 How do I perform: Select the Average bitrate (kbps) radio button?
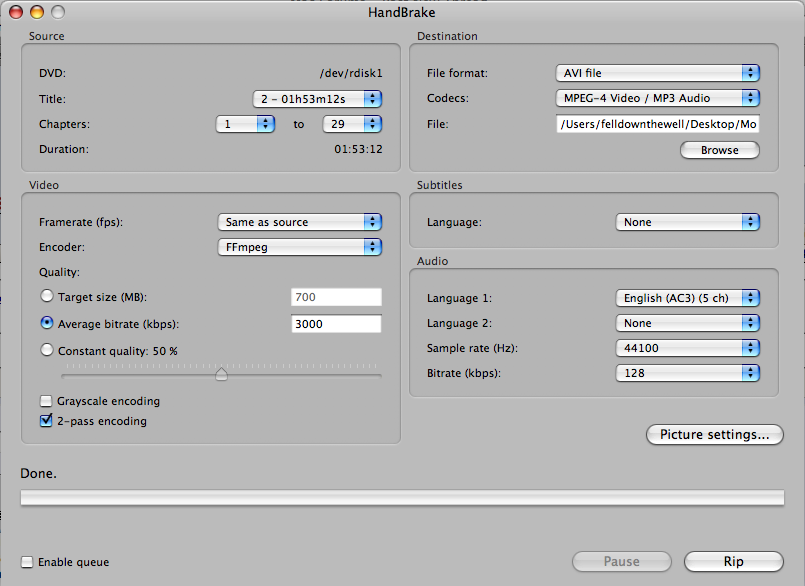point(47,323)
